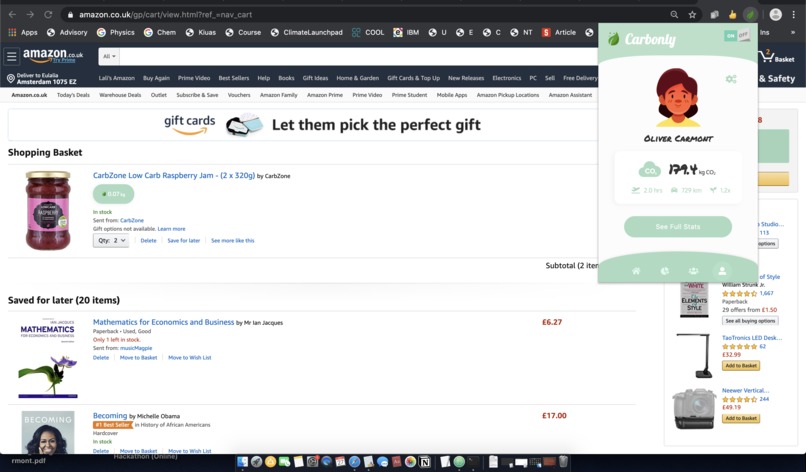Click the Amazon.co.uk logo
Viewport: 806px width, 472px height.
coord(52,56)
